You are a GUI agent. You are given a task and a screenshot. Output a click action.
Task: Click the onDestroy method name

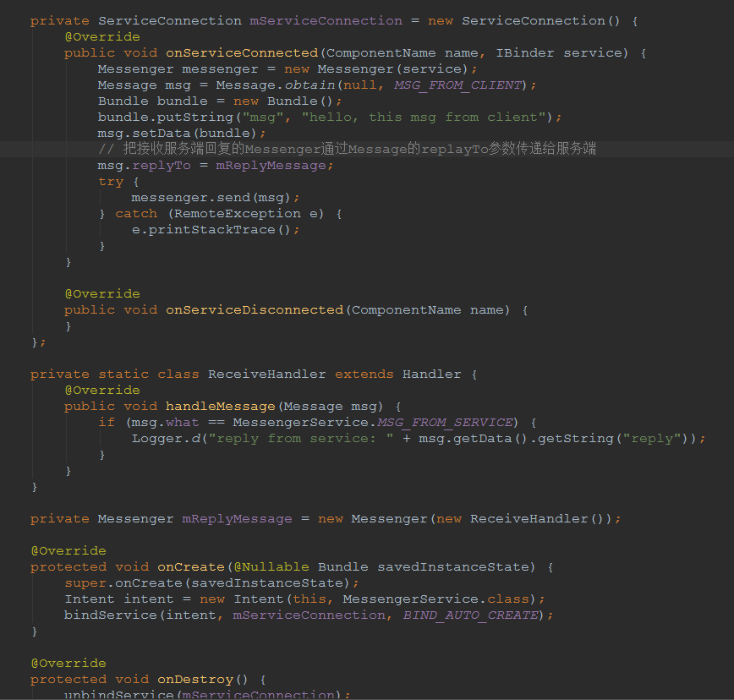195,680
